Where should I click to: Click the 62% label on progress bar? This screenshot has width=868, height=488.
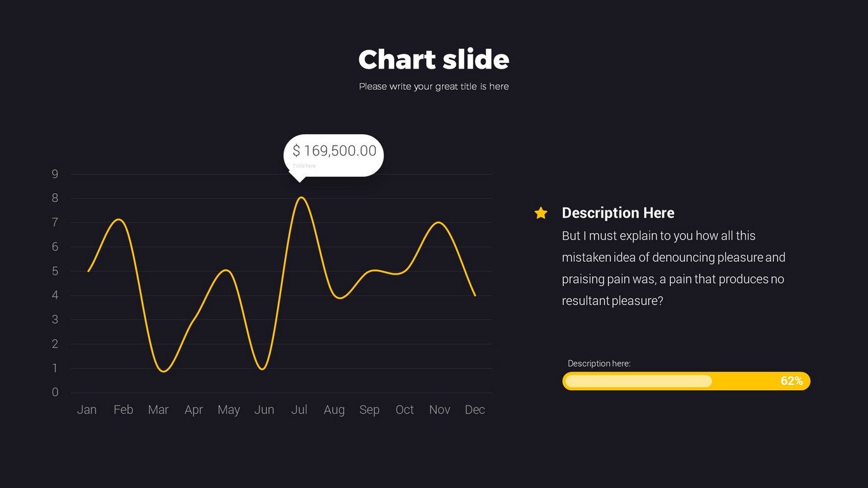[791, 381]
